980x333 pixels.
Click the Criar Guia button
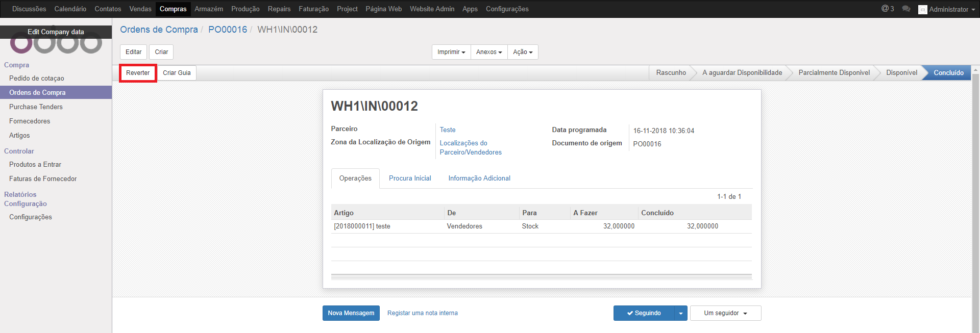point(177,73)
